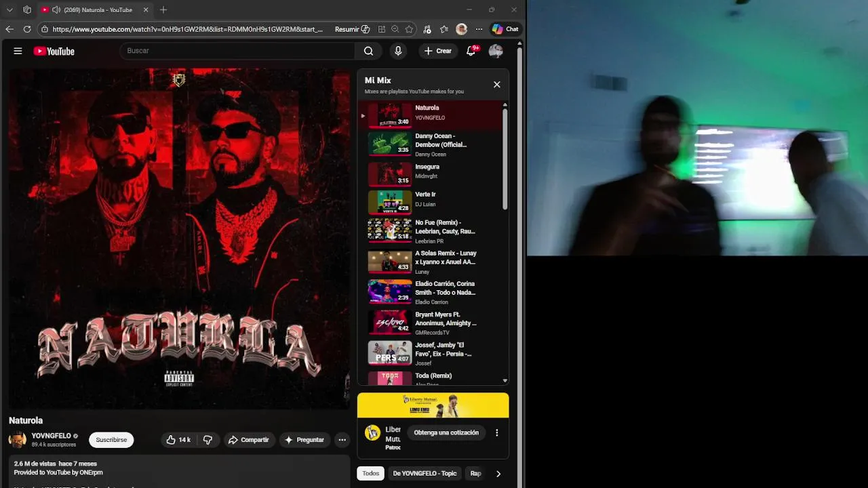Open a new browser tab
Image resolution: width=868 pixels, height=488 pixels.
163,9
